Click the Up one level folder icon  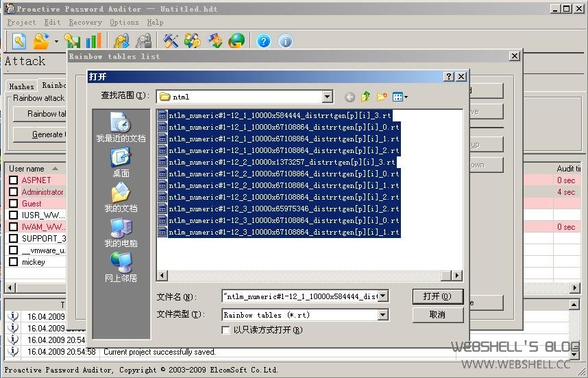pos(366,97)
